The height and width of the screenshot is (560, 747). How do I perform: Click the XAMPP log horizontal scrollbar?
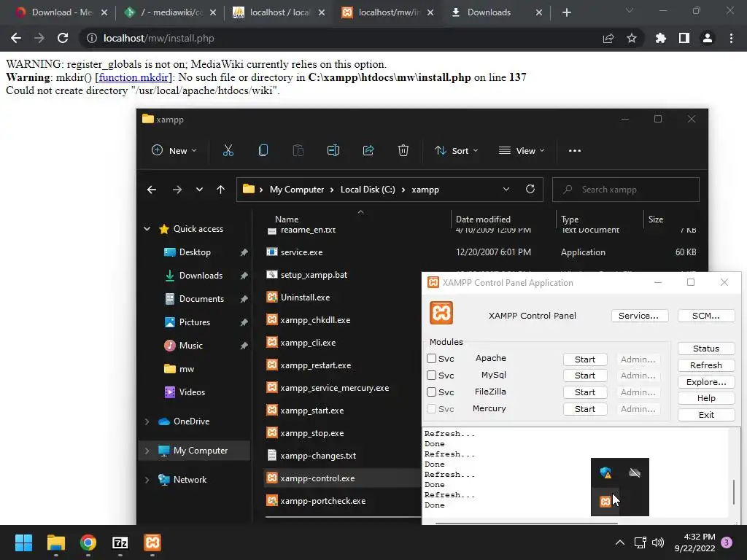[527, 524]
